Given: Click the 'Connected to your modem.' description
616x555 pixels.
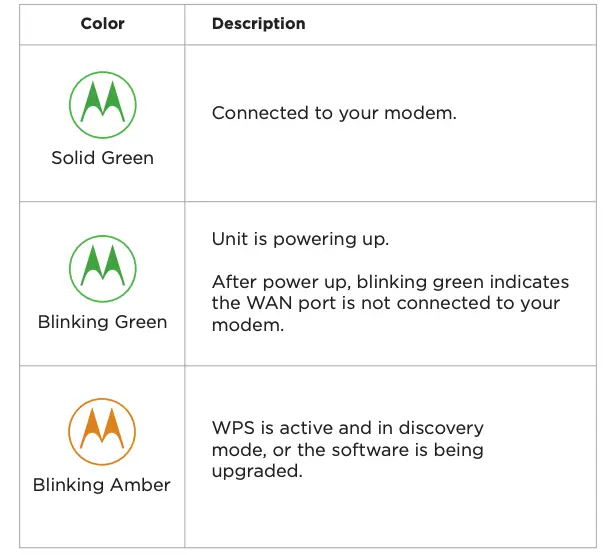Looking at the screenshot, I should click(334, 113).
